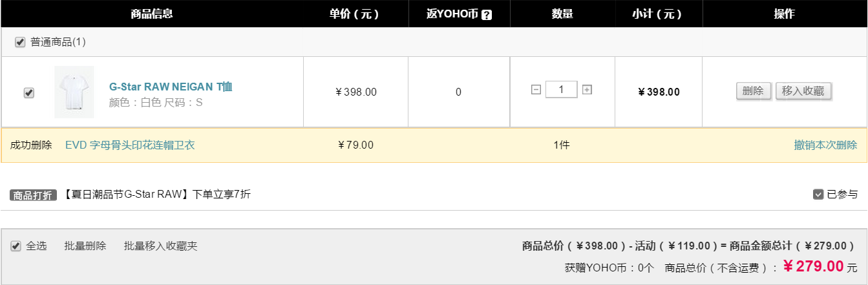Click 撤销本次删除 to undo deletion
Viewport: 868px width, 285px height.
coord(826,145)
